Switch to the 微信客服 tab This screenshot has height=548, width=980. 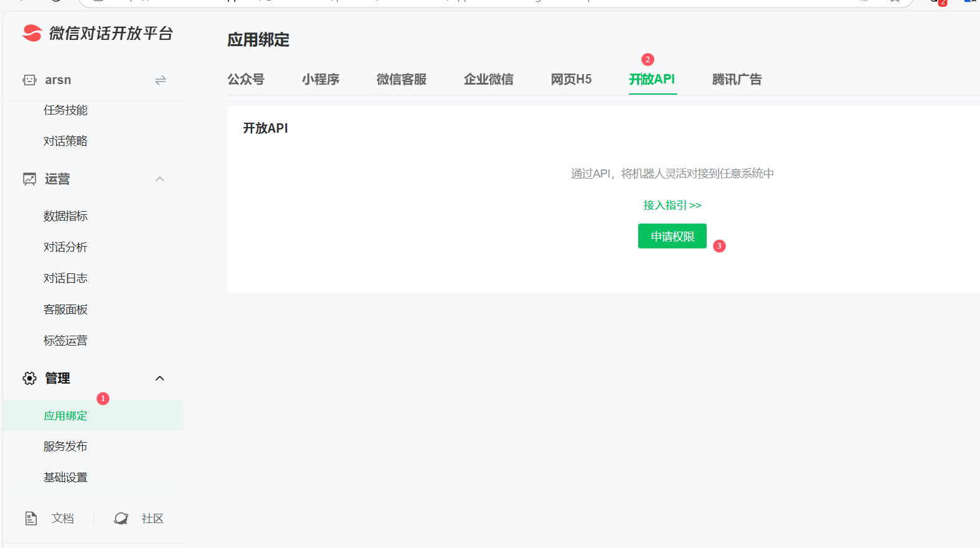click(402, 79)
